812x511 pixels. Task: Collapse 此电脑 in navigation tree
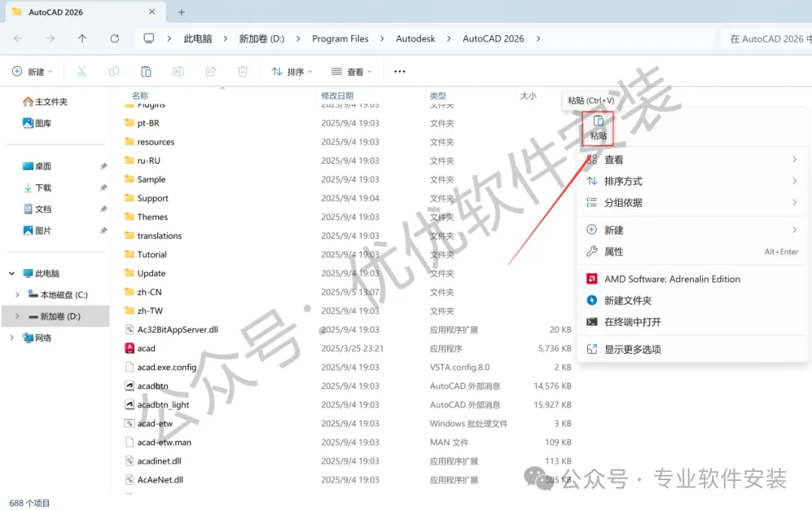point(12,274)
